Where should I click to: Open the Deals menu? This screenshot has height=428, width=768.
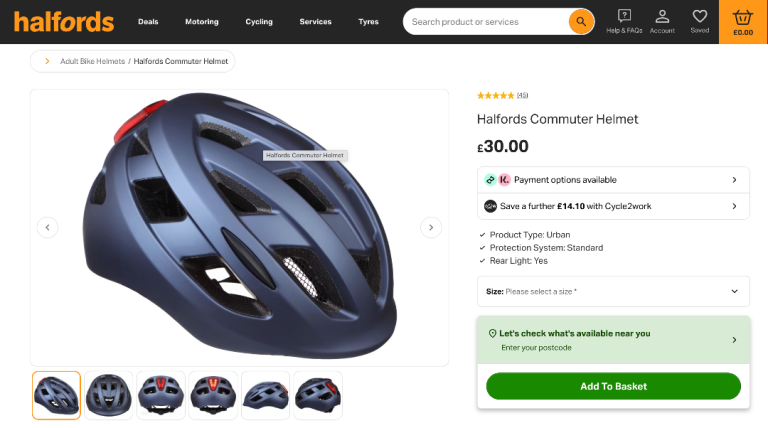click(148, 21)
